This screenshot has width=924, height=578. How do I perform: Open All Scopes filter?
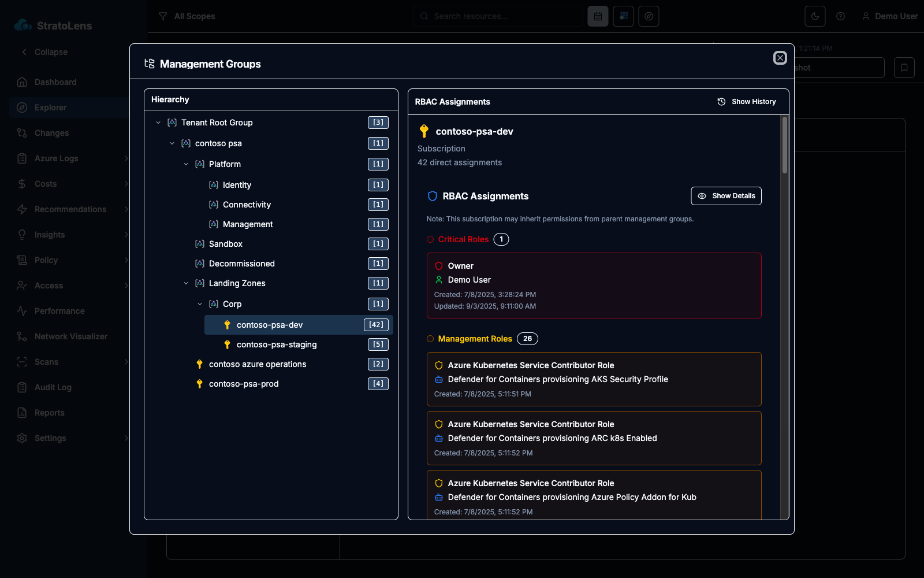[187, 16]
